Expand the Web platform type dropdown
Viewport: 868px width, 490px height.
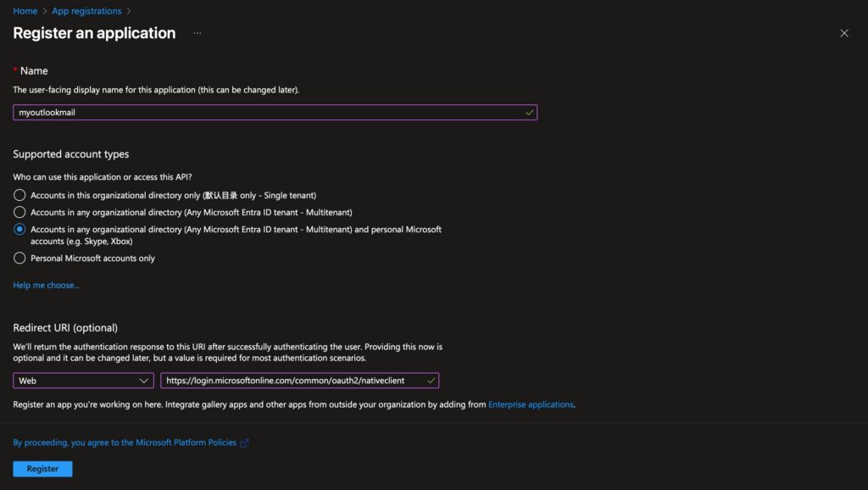click(x=83, y=381)
